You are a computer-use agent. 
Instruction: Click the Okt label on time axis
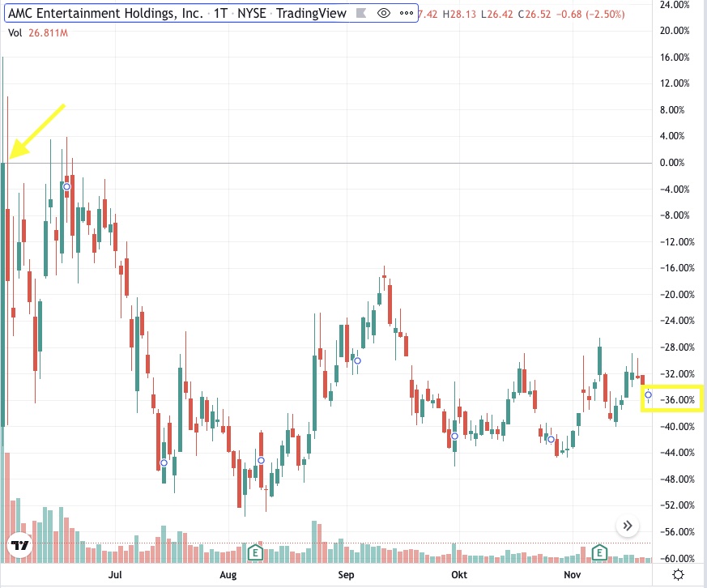click(459, 575)
